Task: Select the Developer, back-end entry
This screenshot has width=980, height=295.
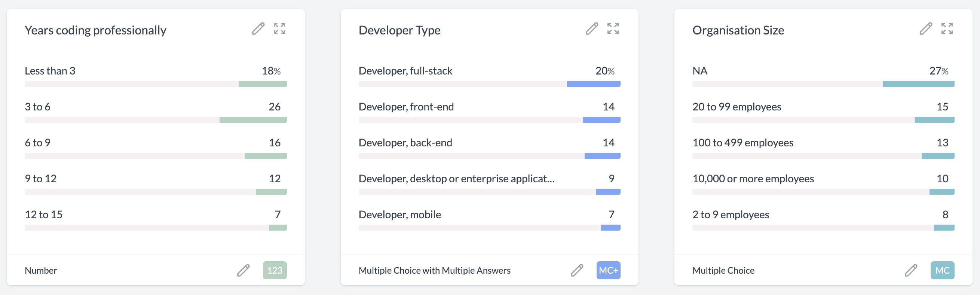Action: (405, 143)
